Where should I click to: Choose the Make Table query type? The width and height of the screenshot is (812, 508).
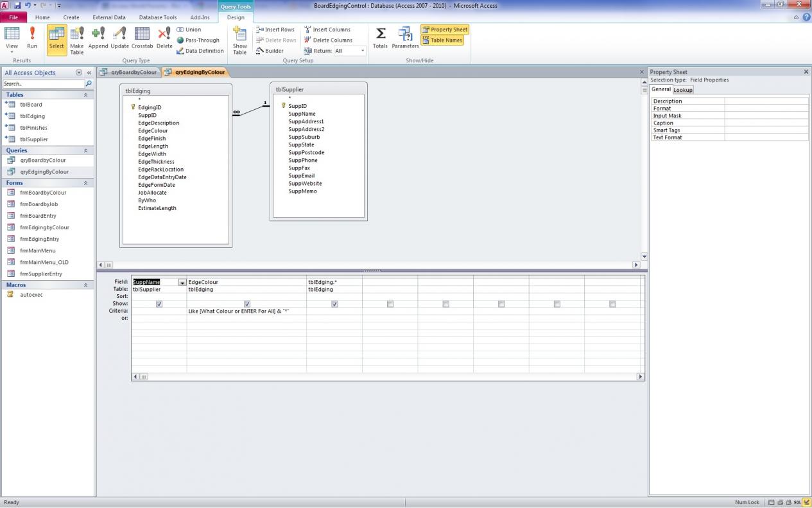tap(77, 40)
